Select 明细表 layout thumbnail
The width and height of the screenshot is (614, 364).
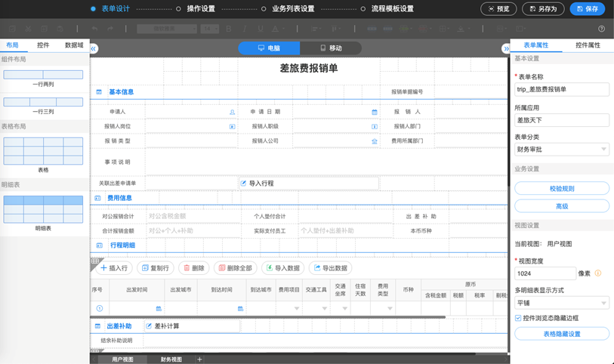tap(43, 209)
